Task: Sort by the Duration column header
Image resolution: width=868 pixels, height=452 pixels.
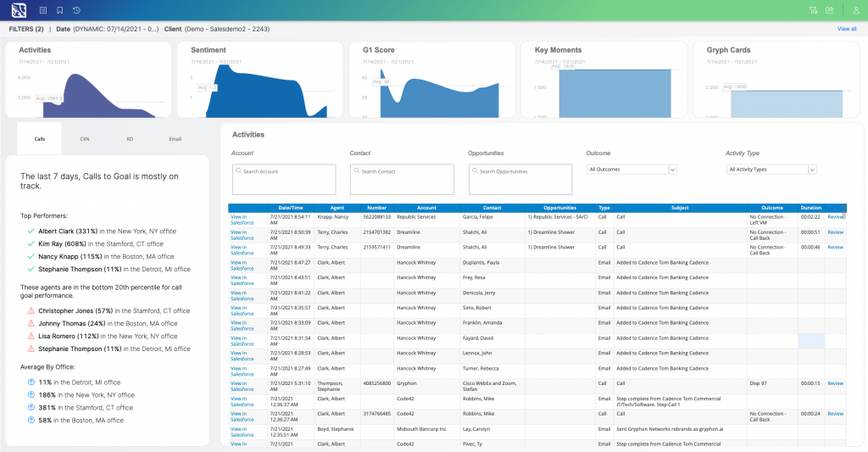Action: point(811,209)
